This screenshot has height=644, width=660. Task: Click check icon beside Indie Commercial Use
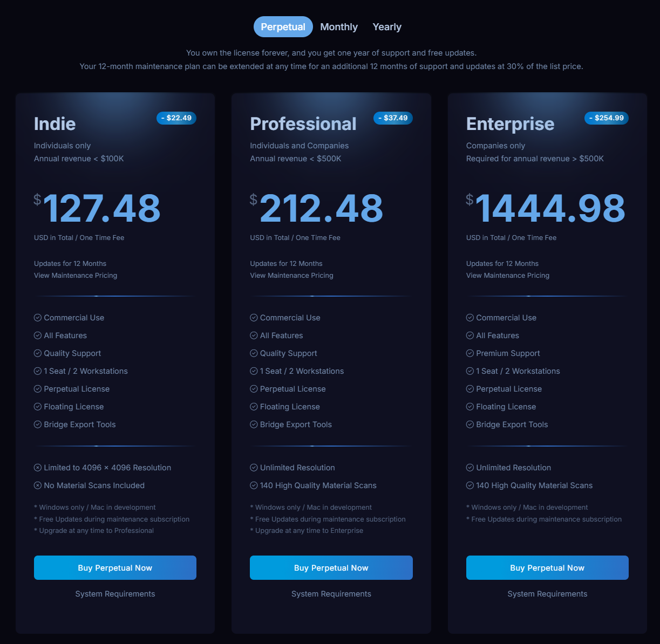point(38,318)
